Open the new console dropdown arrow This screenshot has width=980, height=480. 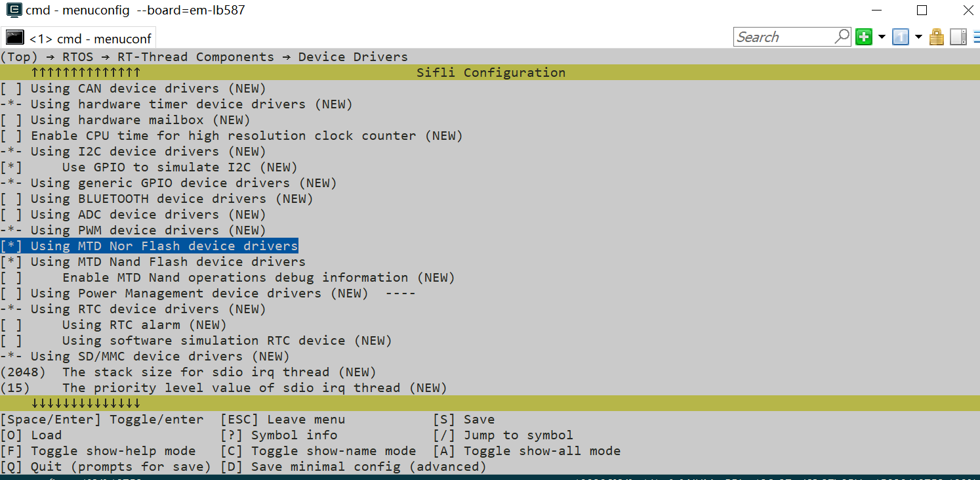pos(882,37)
